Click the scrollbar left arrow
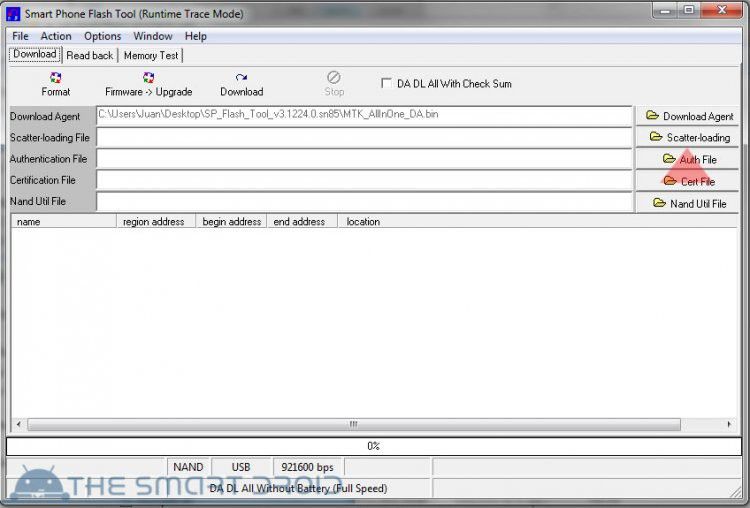This screenshot has height=508, width=750. click(x=19, y=424)
